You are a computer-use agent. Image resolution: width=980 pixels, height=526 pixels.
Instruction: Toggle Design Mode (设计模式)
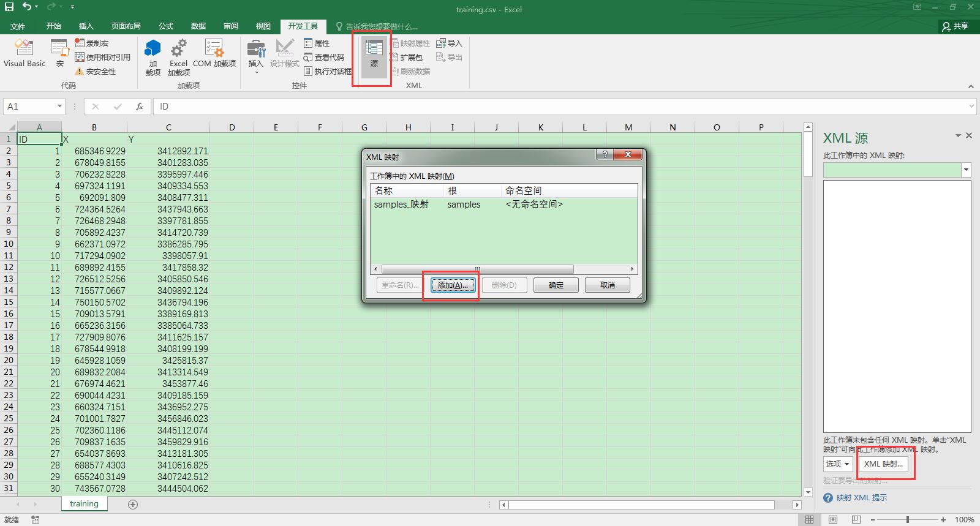tap(284, 53)
